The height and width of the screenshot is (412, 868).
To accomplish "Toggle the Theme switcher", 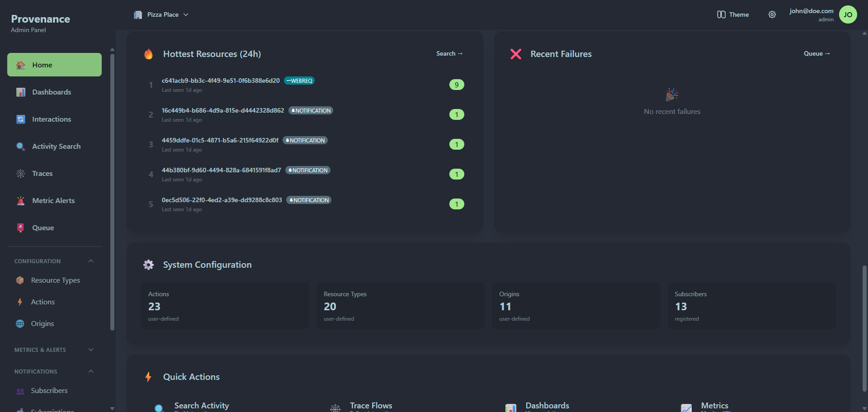I will click(x=733, y=14).
